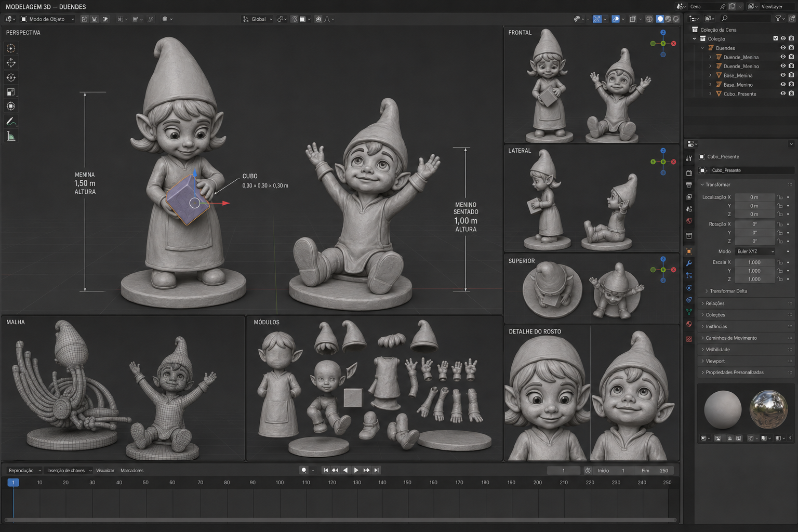Hide Base_Menina in viewport

(783, 75)
